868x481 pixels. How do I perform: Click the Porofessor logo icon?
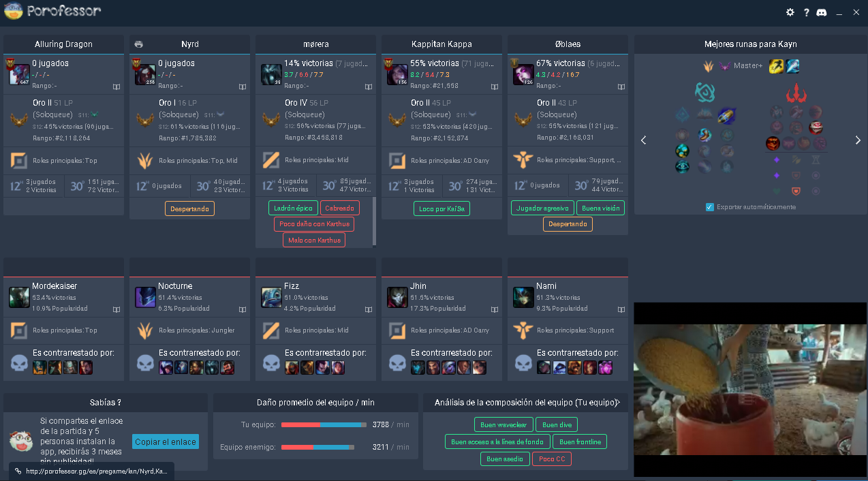click(14, 11)
